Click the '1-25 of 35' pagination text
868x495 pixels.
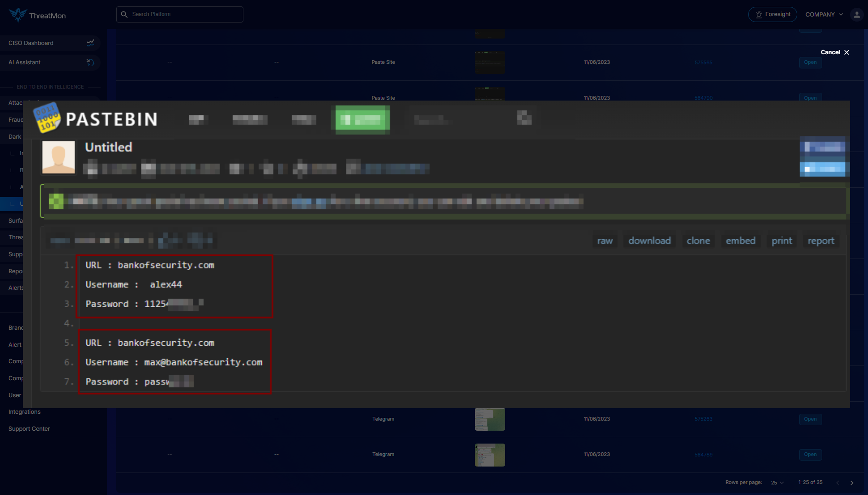(810, 483)
